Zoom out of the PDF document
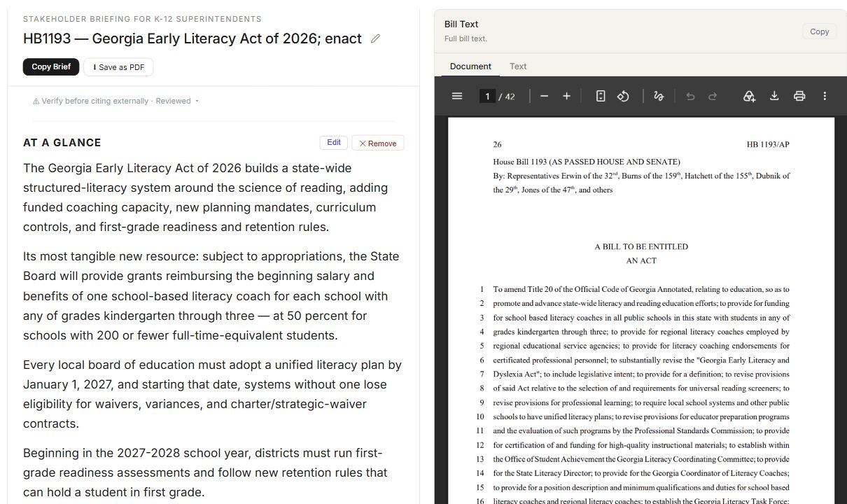 [x=545, y=96]
